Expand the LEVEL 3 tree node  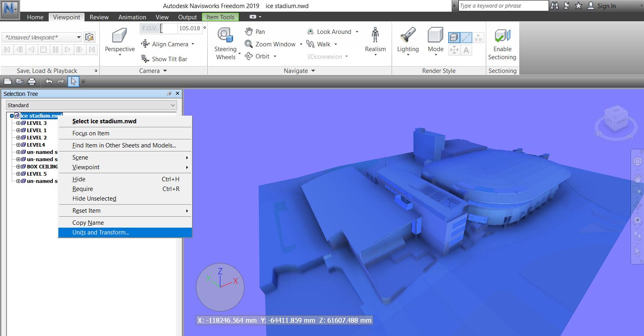tap(18, 123)
